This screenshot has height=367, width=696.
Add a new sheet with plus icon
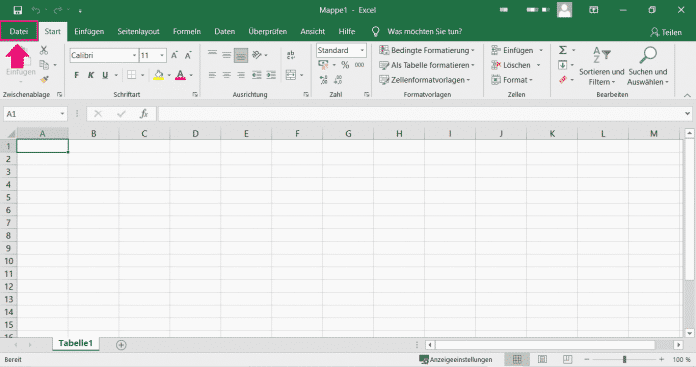tap(121, 345)
